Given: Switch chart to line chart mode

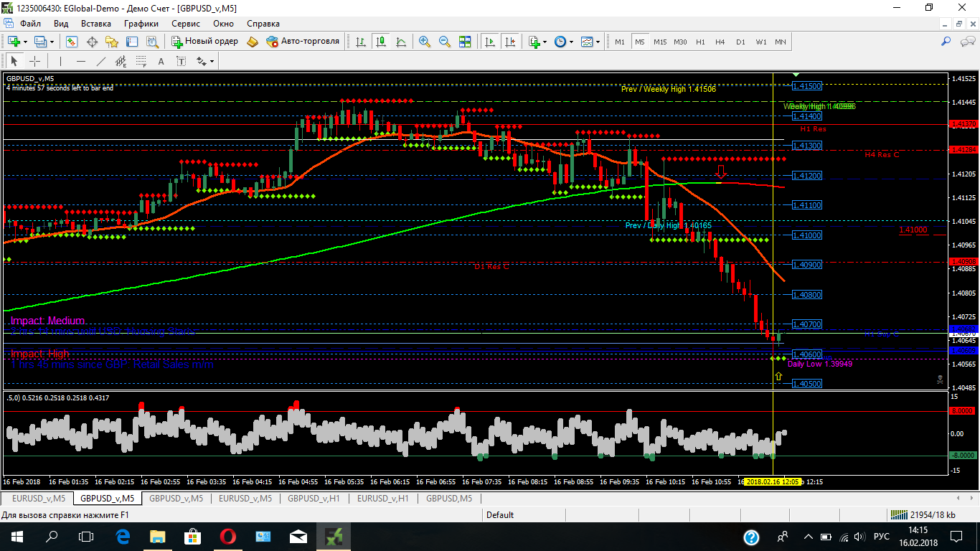Looking at the screenshot, I should 400,42.
